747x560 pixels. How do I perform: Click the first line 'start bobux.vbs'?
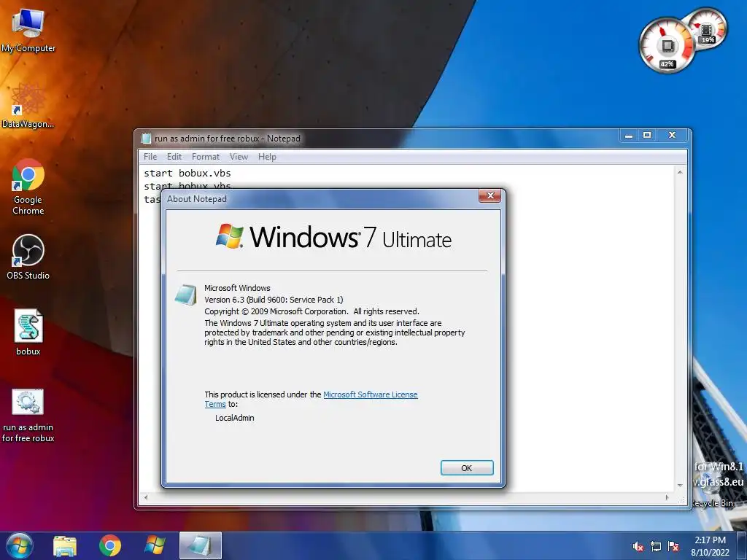[187, 173]
